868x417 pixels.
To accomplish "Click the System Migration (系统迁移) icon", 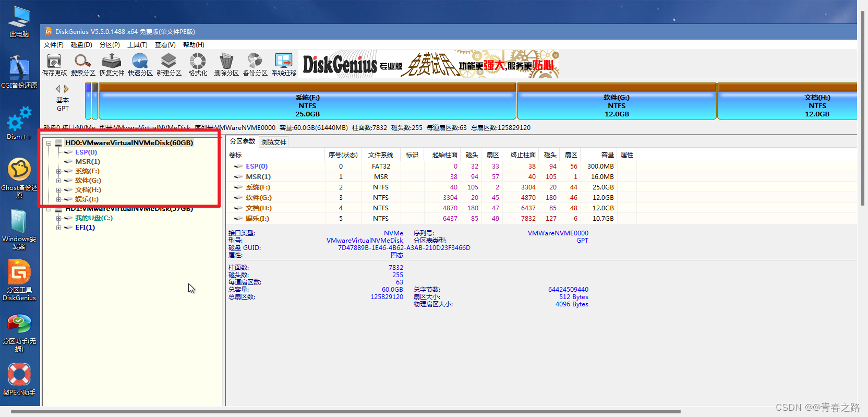I will pos(284,65).
